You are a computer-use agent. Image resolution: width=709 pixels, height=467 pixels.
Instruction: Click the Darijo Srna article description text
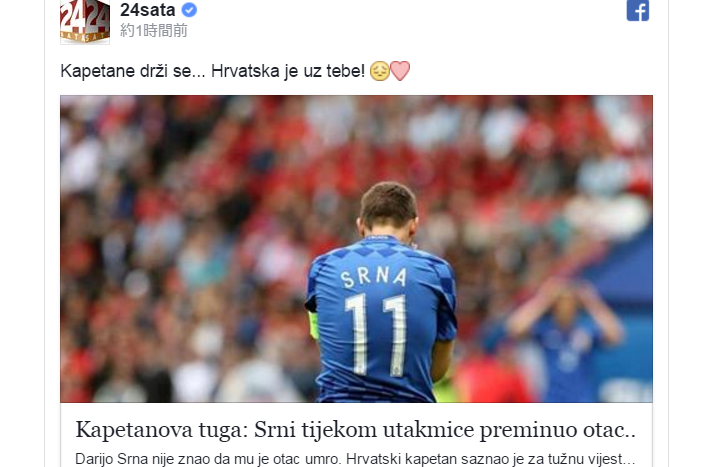[x=355, y=459]
